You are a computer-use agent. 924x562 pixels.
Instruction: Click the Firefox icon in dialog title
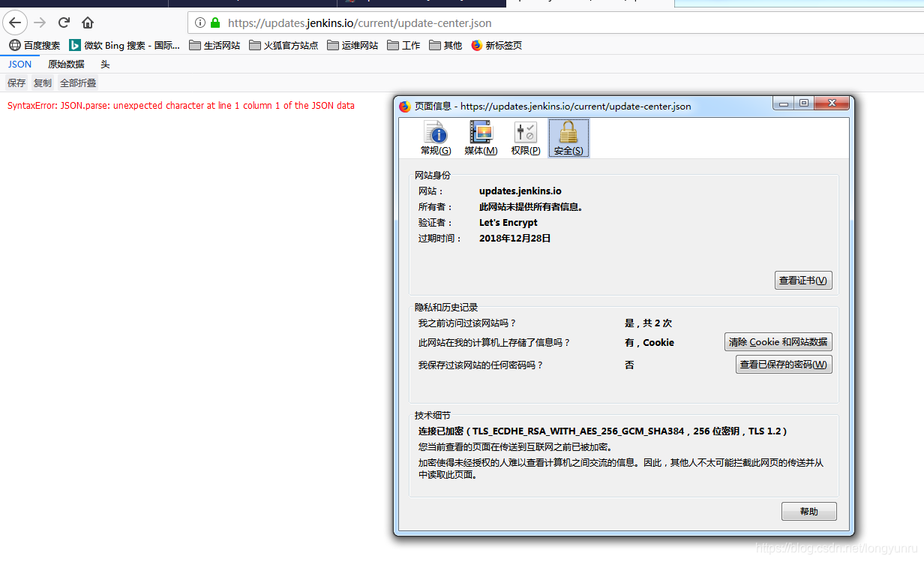[x=405, y=106]
